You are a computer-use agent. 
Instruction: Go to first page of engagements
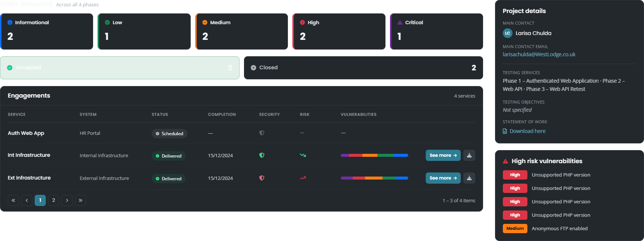pyautogui.click(x=13, y=200)
